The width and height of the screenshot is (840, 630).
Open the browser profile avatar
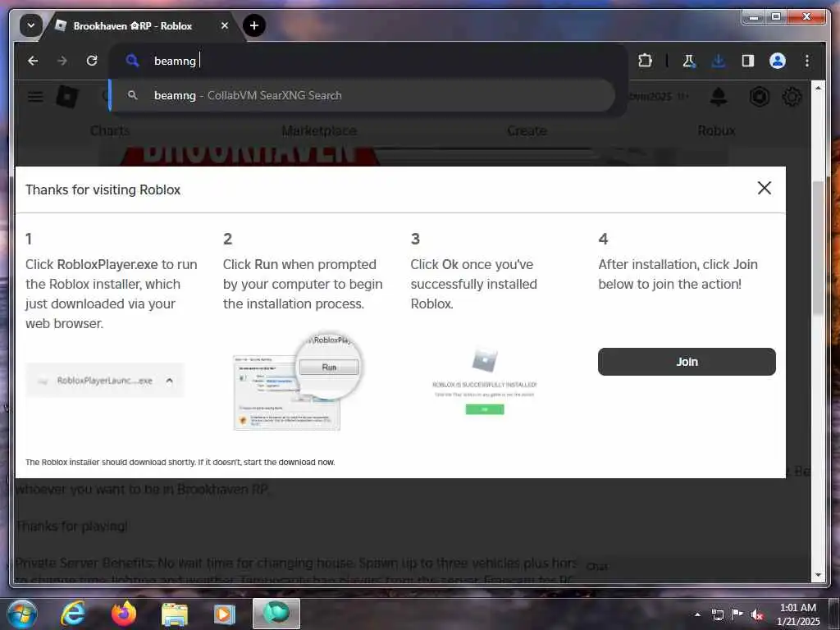(778, 61)
